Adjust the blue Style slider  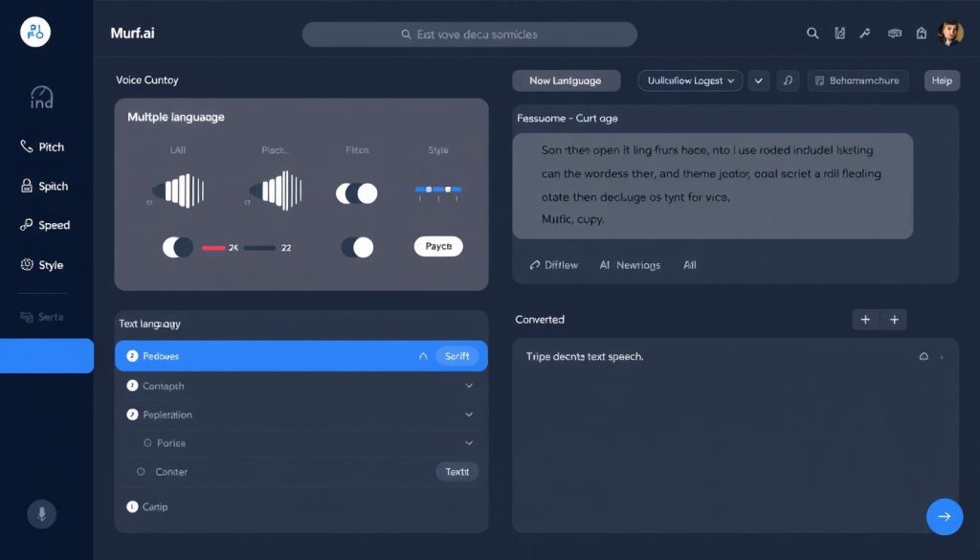coord(437,190)
